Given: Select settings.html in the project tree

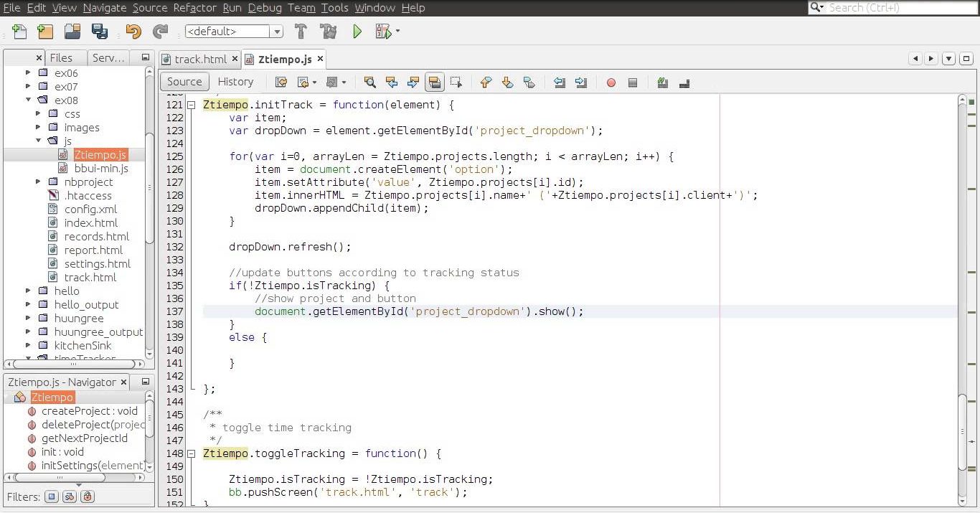Looking at the screenshot, I should pos(97,264).
